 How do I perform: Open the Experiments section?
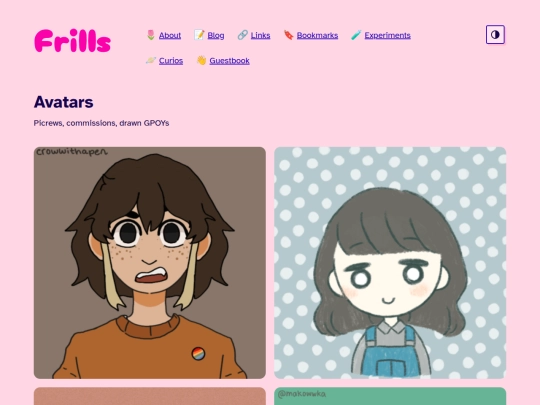387,35
